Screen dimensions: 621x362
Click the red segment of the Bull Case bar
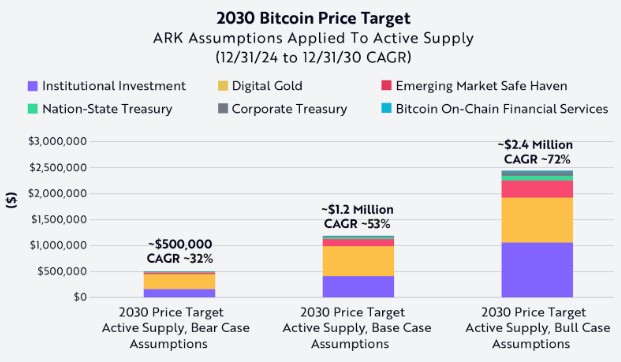(537, 189)
